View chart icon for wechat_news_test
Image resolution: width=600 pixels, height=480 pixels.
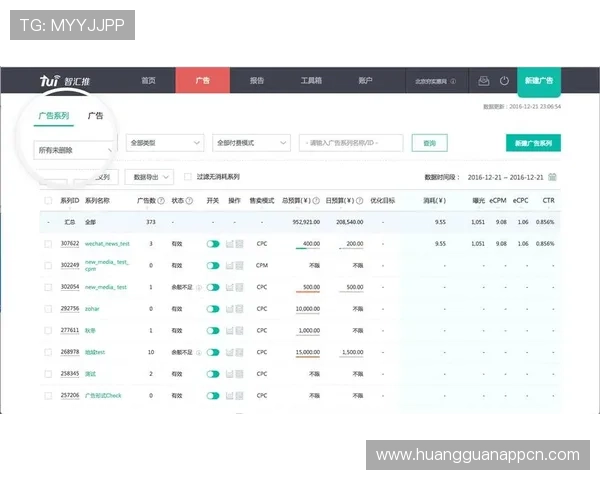coord(230,243)
